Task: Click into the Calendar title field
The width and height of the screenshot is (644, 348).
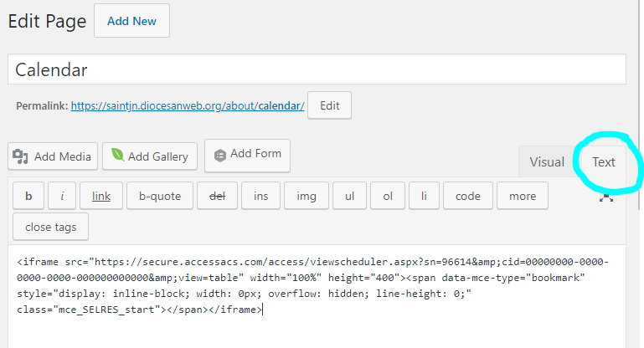Action: (x=317, y=69)
